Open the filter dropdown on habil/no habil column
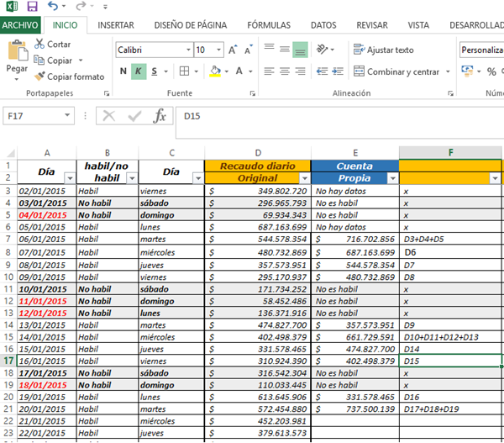The width and height of the screenshot is (504, 443). [x=132, y=178]
